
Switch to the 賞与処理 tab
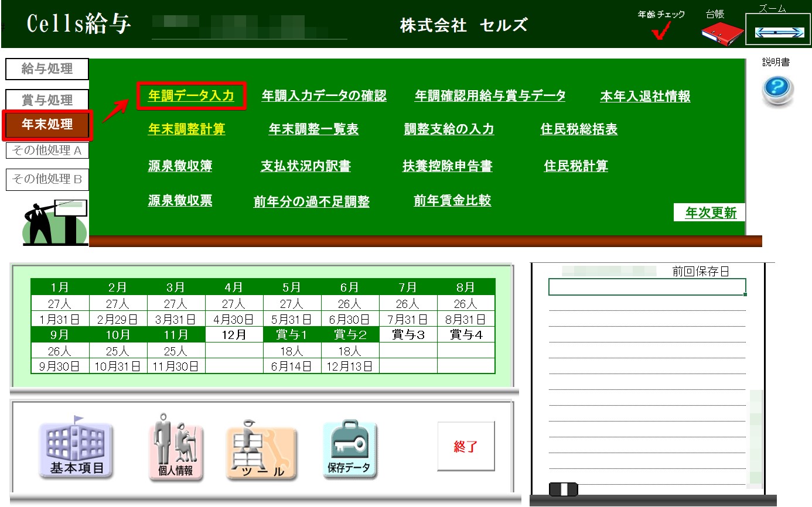tap(47, 100)
